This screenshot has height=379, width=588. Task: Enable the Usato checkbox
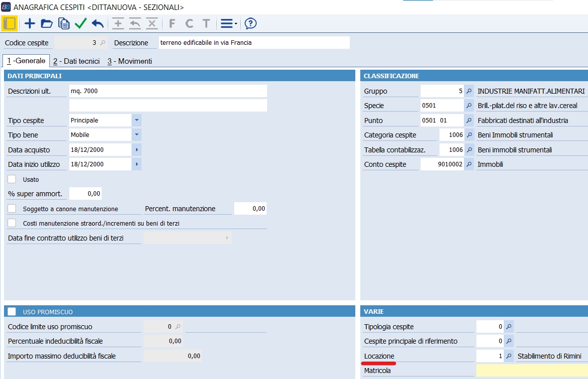click(x=12, y=179)
